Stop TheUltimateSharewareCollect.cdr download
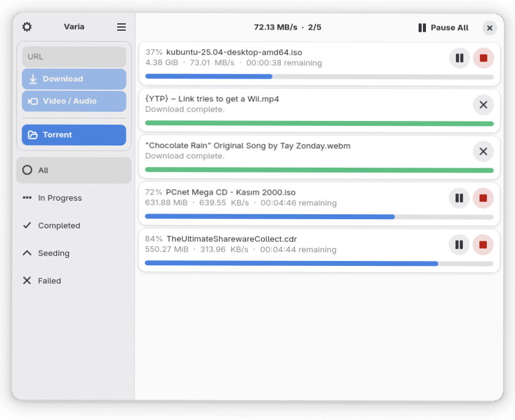This screenshot has width=515, height=420. pos(483,245)
